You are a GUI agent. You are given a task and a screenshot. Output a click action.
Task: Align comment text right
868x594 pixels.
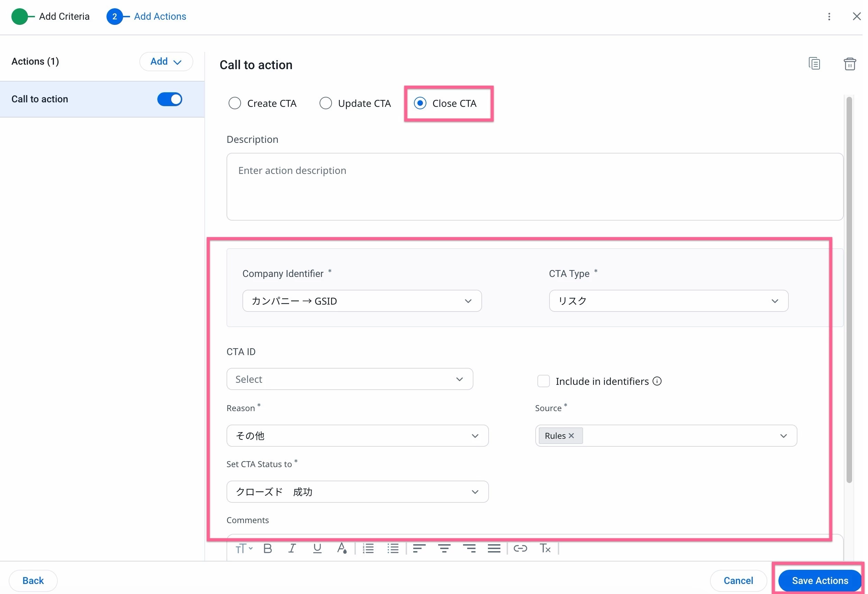click(x=469, y=548)
